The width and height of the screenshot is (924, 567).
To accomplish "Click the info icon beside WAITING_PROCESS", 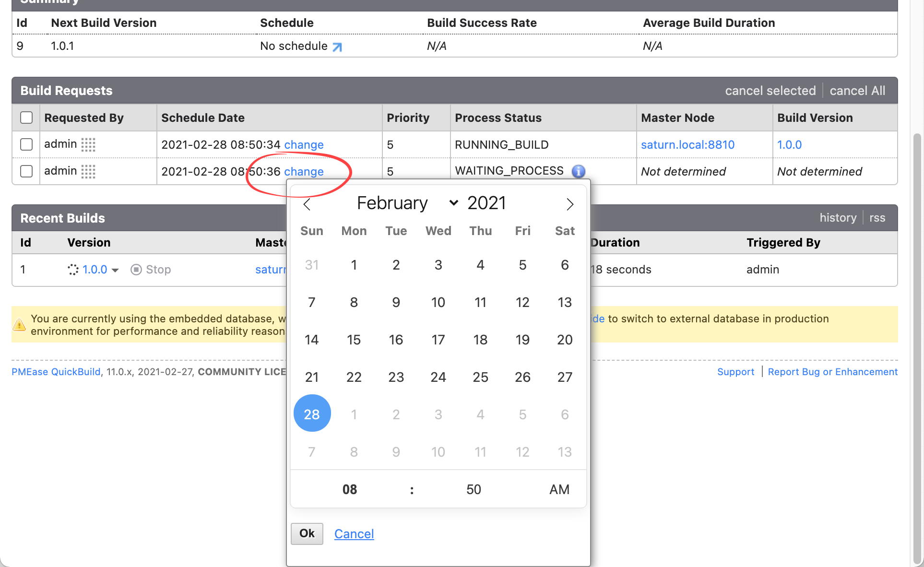I will point(579,171).
